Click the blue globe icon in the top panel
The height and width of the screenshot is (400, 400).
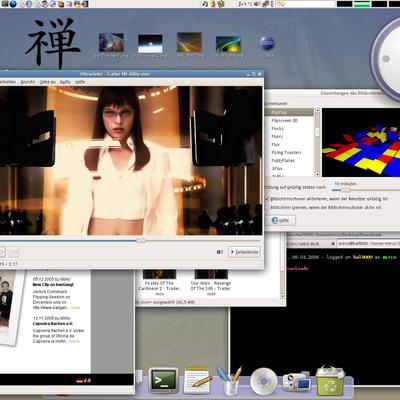pos(13,4)
